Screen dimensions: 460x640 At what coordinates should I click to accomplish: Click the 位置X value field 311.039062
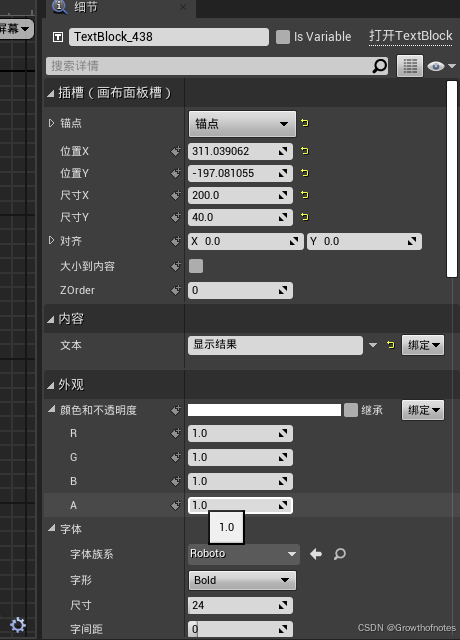pos(240,151)
